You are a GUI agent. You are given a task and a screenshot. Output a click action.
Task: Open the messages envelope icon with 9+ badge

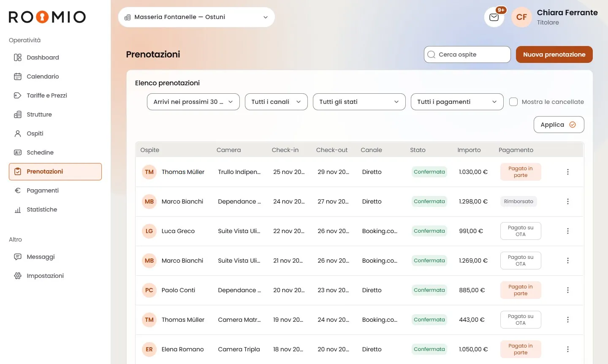tap(494, 17)
